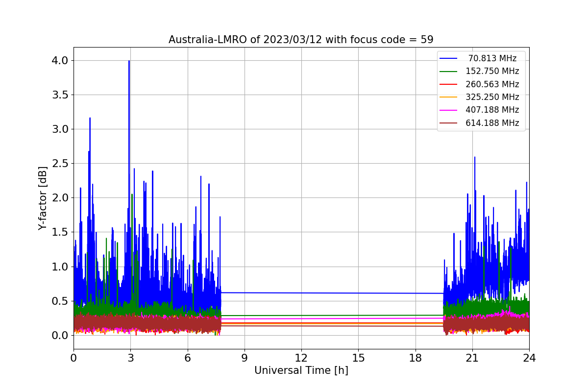Select the 152.750 MHz legend label
588x392 pixels.
click(492, 71)
